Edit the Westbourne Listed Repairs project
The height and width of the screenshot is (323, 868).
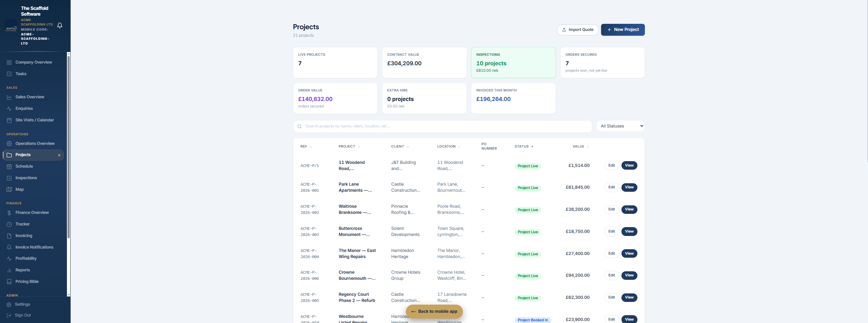click(611, 319)
